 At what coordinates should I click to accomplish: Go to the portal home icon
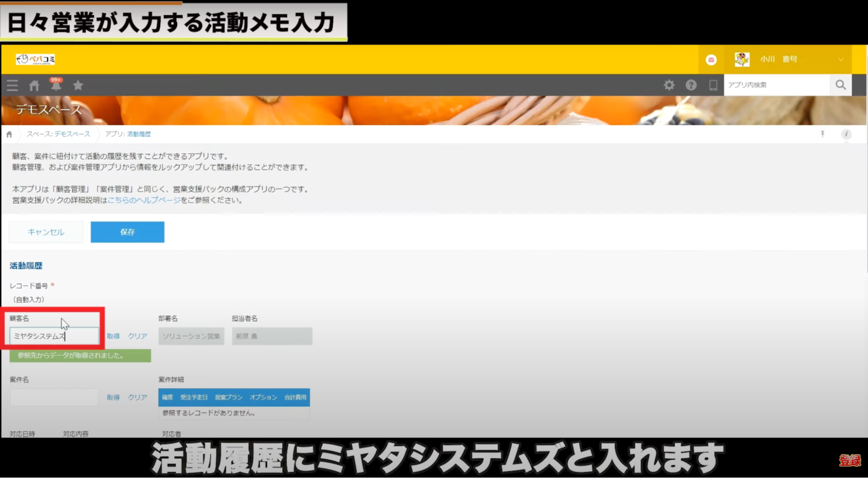34,85
